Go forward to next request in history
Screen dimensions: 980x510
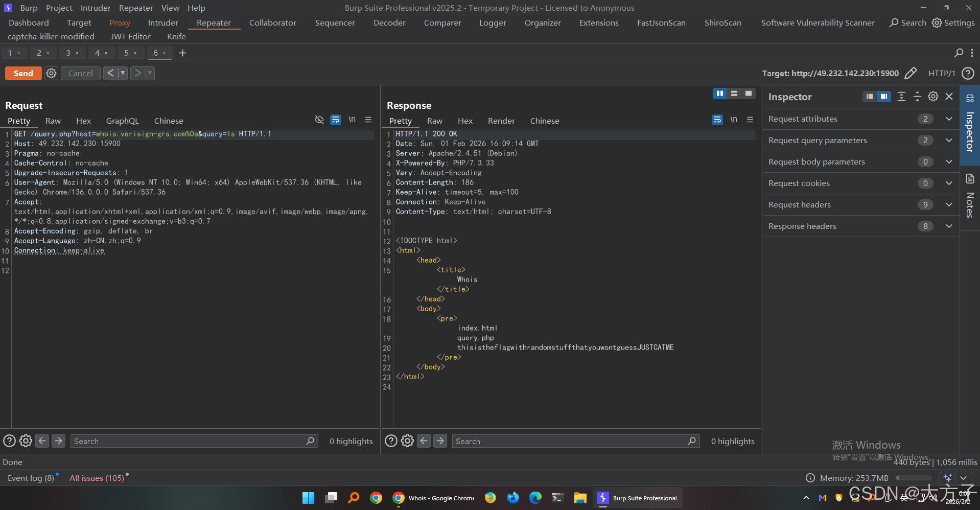click(x=138, y=73)
